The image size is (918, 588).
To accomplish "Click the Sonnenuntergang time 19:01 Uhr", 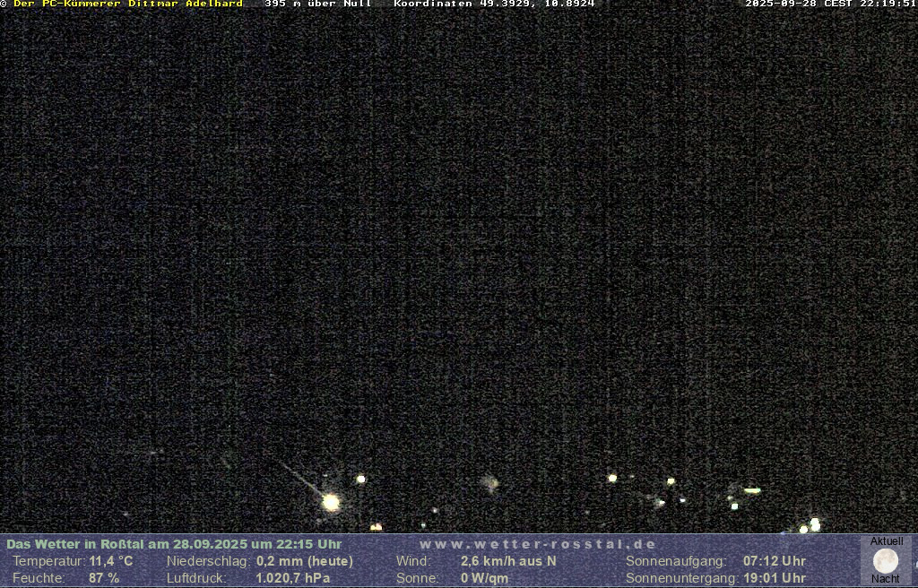I will [774, 578].
